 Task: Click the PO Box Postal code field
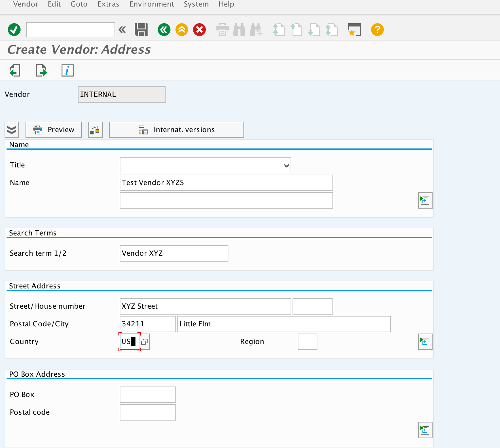[x=148, y=412]
